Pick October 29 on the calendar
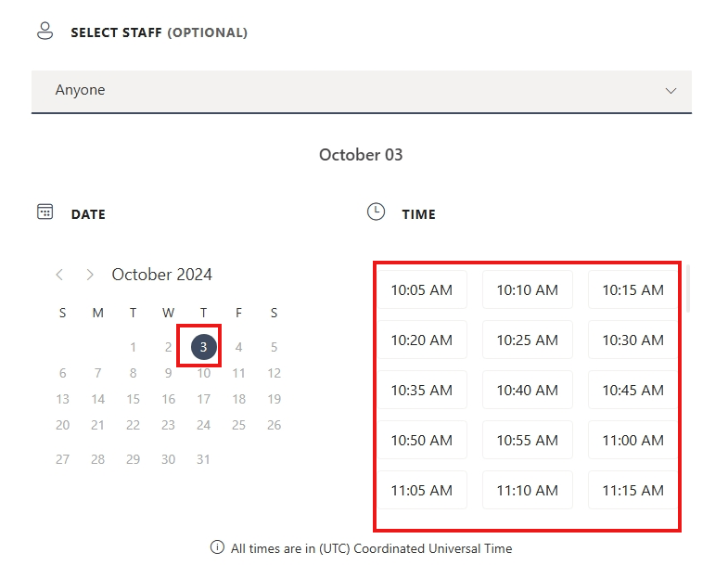This screenshot has width=728, height=565. coord(133,459)
